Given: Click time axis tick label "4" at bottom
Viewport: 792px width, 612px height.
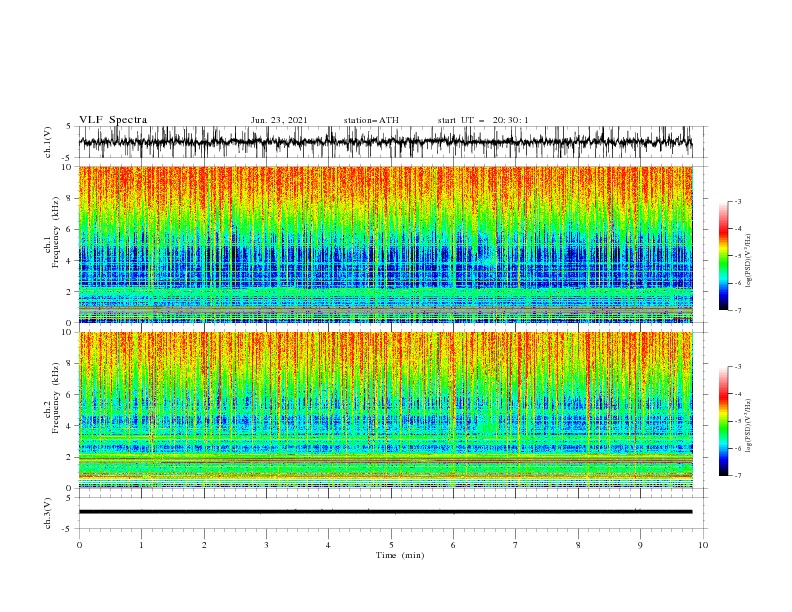Looking at the screenshot, I should pyautogui.click(x=328, y=545).
